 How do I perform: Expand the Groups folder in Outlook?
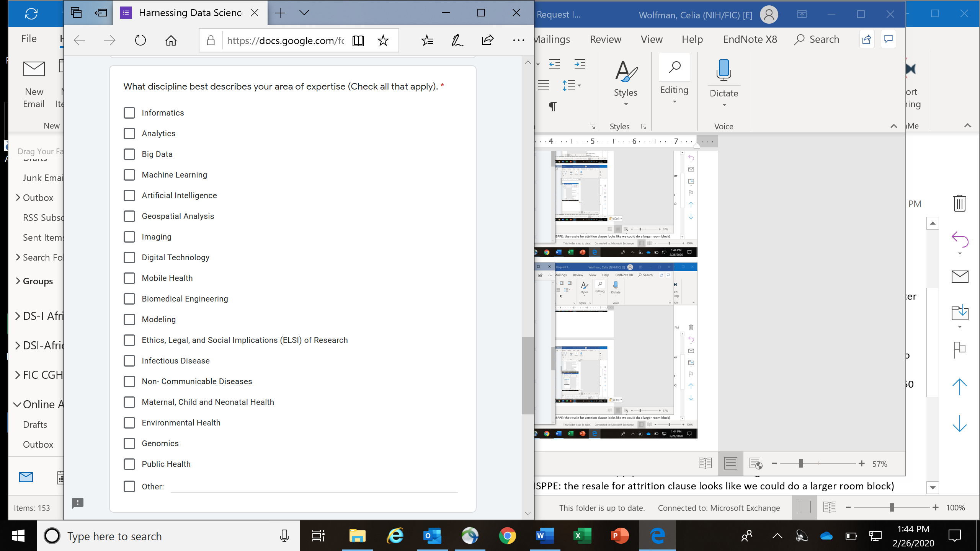coord(18,281)
